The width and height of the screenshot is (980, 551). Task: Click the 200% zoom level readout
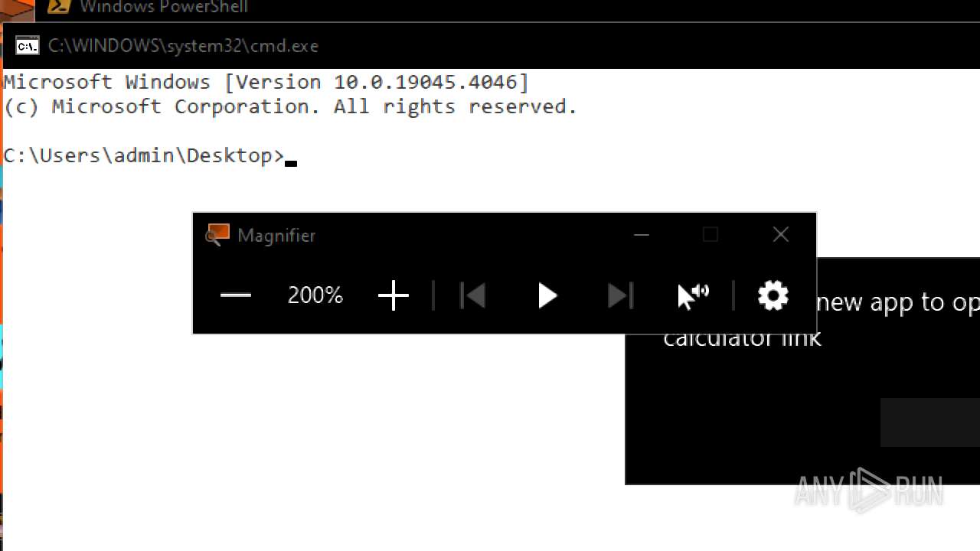[315, 295]
